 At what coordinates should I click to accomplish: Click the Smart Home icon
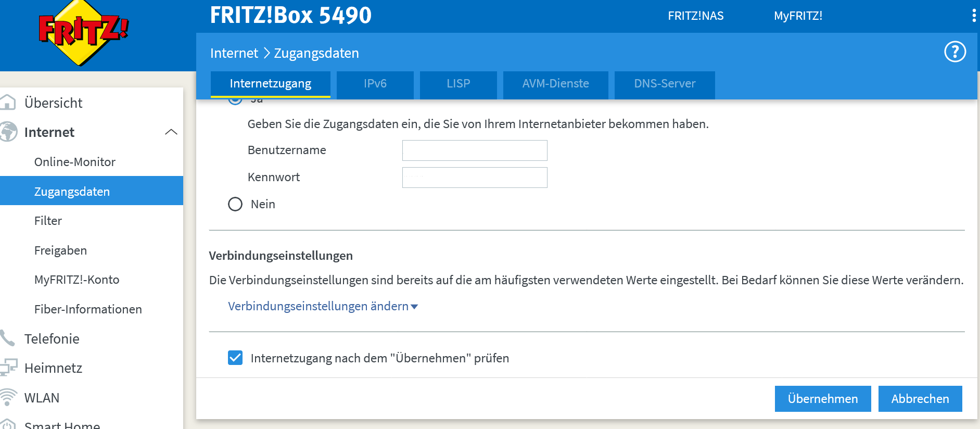(7, 424)
